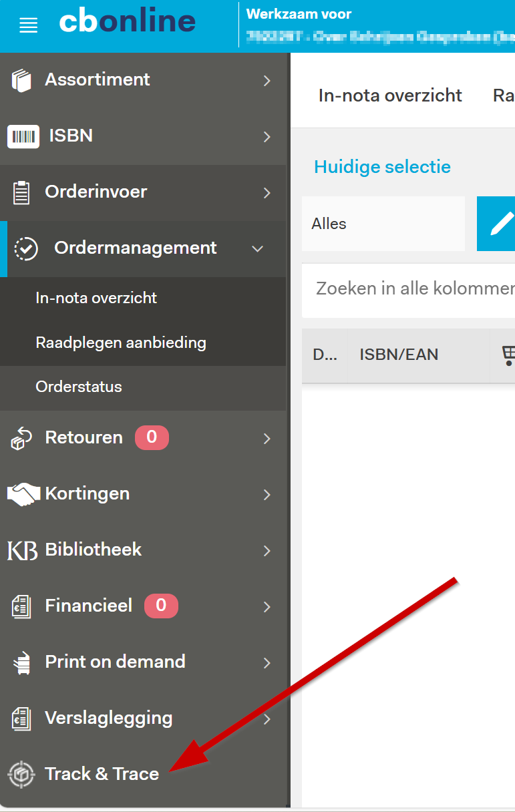
Task: Click the Kortingen handshake icon
Action: point(23,495)
